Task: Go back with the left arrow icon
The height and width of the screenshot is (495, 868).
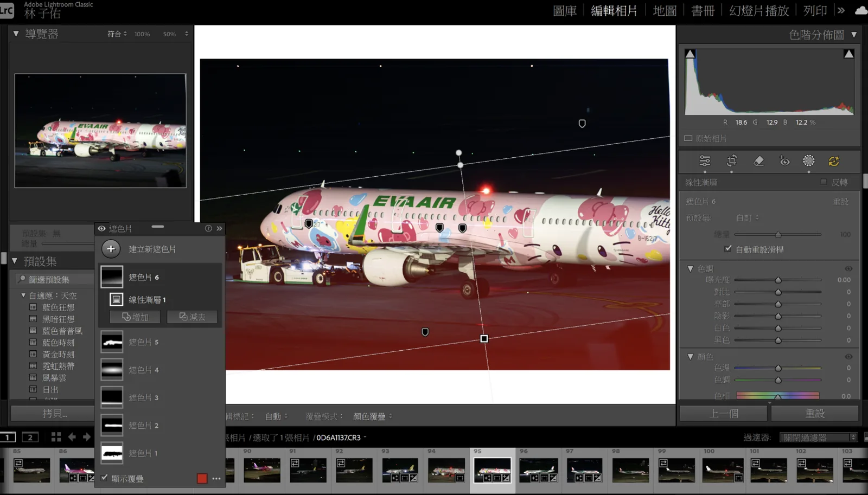Action: tap(72, 437)
